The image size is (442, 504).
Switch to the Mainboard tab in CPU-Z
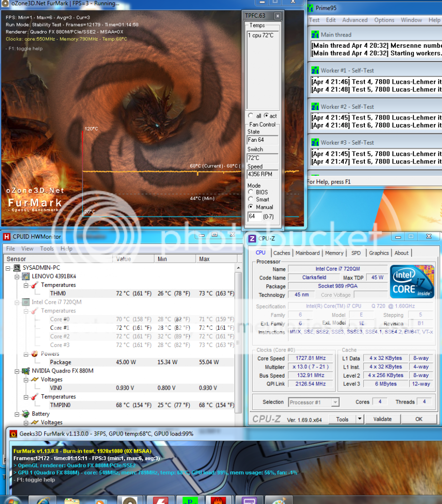point(307,253)
